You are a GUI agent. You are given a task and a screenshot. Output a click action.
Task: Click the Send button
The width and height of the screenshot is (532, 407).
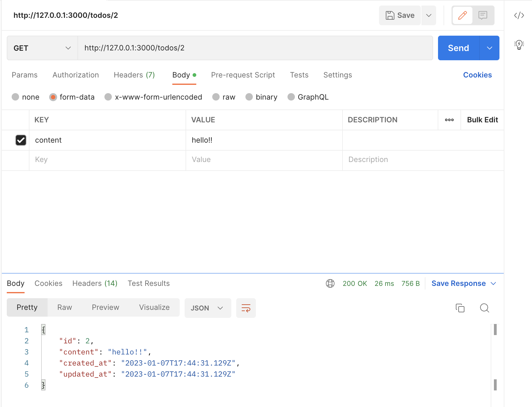point(458,48)
